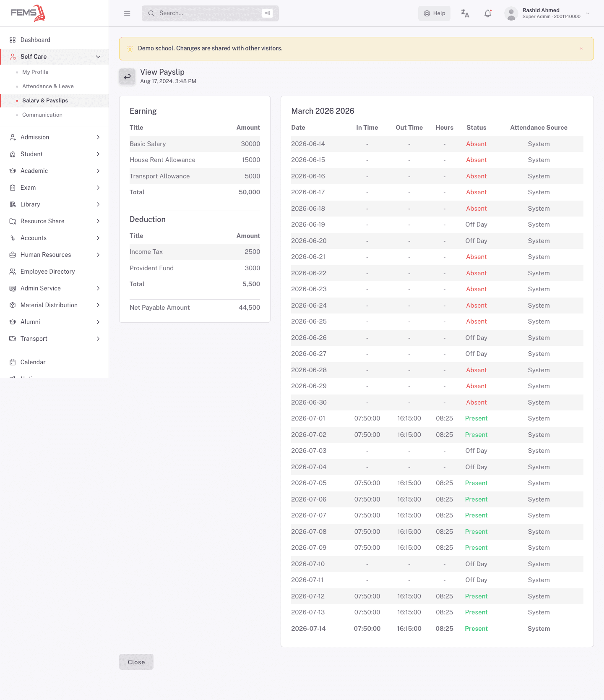Focus the Search input field

point(209,13)
